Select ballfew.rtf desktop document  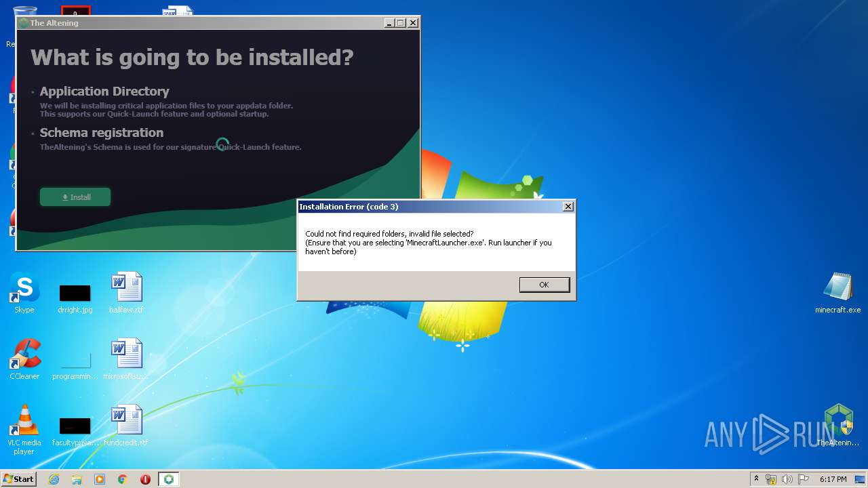click(x=126, y=293)
